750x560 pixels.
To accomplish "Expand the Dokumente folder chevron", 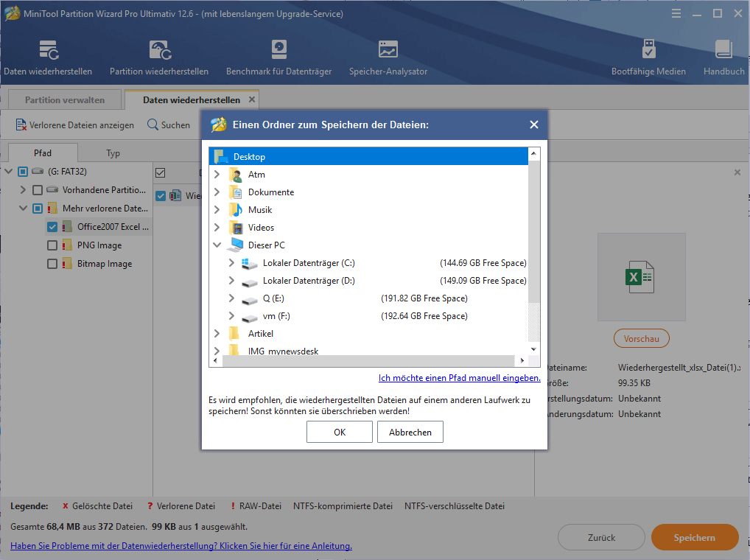I will click(217, 192).
